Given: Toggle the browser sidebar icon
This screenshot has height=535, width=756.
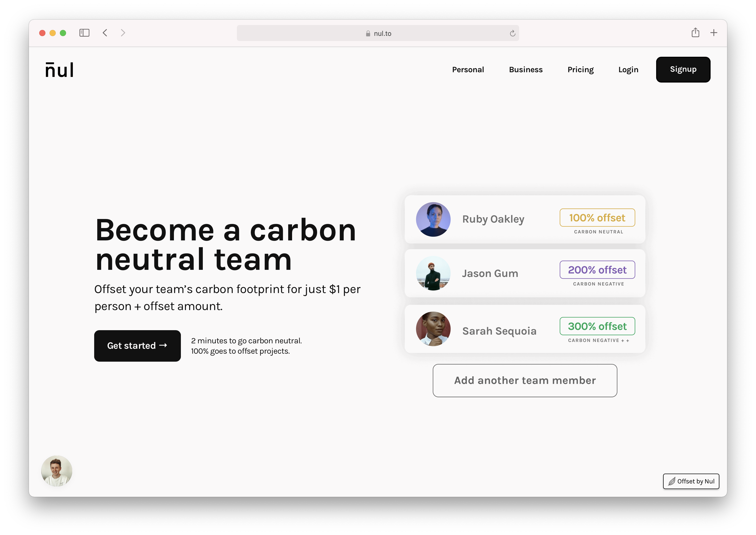Looking at the screenshot, I should click(84, 33).
